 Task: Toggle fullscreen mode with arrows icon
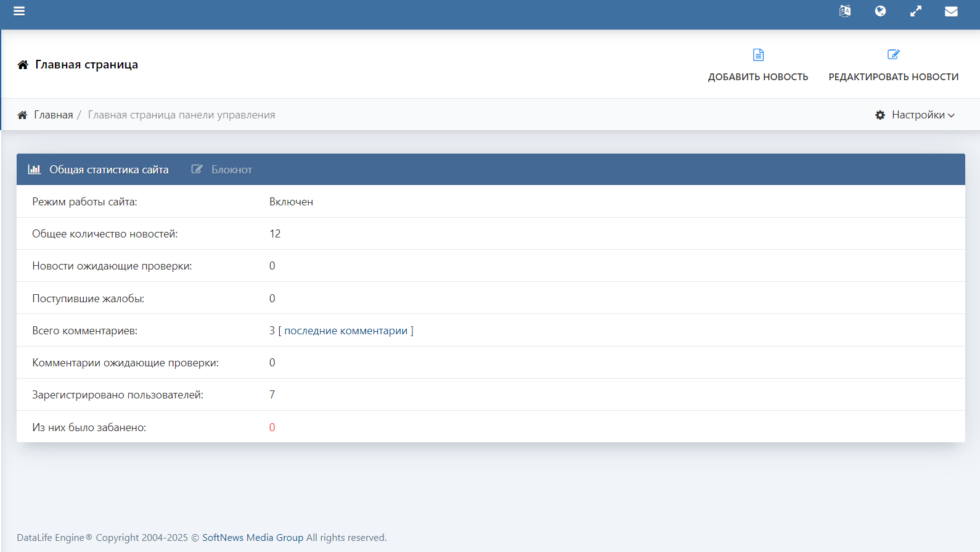tap(916, 11)
